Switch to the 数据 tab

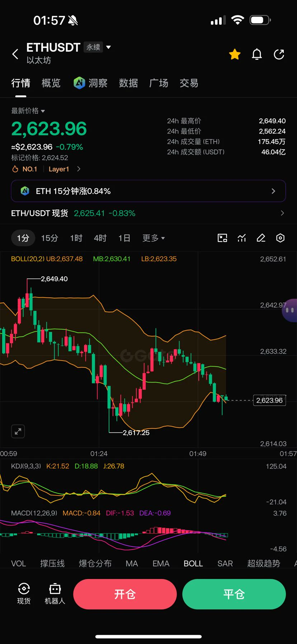[128, 83]
